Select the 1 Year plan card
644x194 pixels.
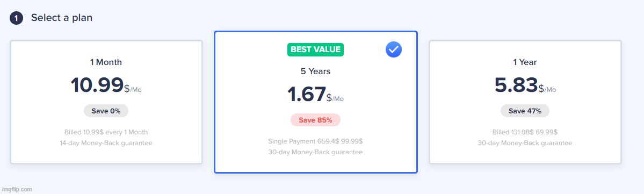pos(525,102)
